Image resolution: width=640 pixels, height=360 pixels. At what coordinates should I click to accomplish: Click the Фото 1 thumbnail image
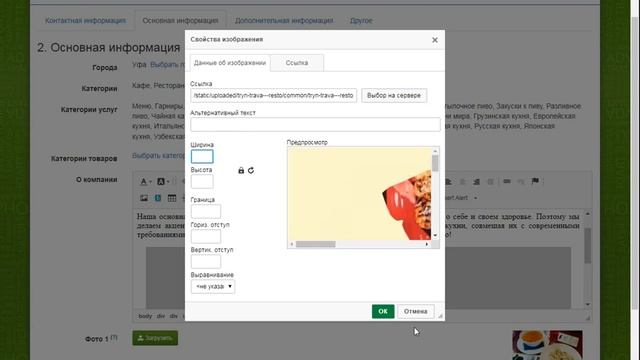pos(547,345)
